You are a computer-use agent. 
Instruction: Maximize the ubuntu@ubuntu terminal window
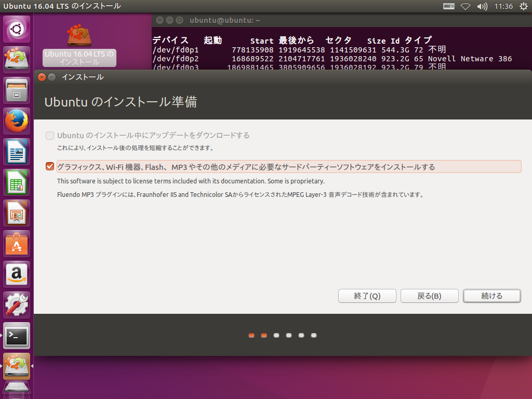click(179, 20)
